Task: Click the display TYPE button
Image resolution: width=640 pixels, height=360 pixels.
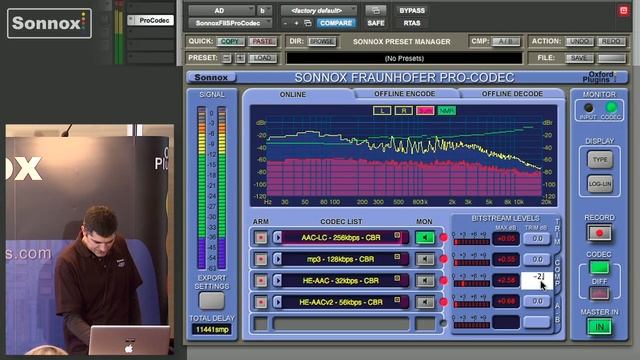Action: coord(600,160)
